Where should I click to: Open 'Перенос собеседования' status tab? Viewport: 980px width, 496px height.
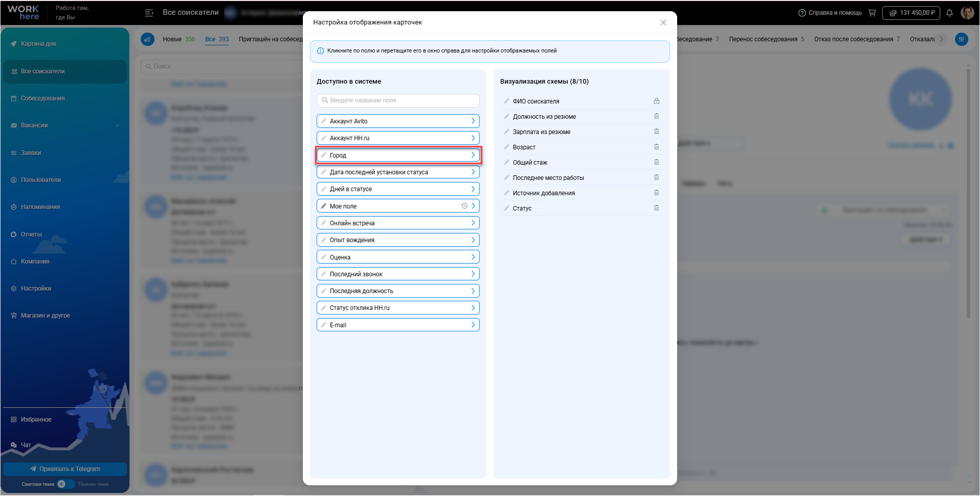tap(766, 39)
